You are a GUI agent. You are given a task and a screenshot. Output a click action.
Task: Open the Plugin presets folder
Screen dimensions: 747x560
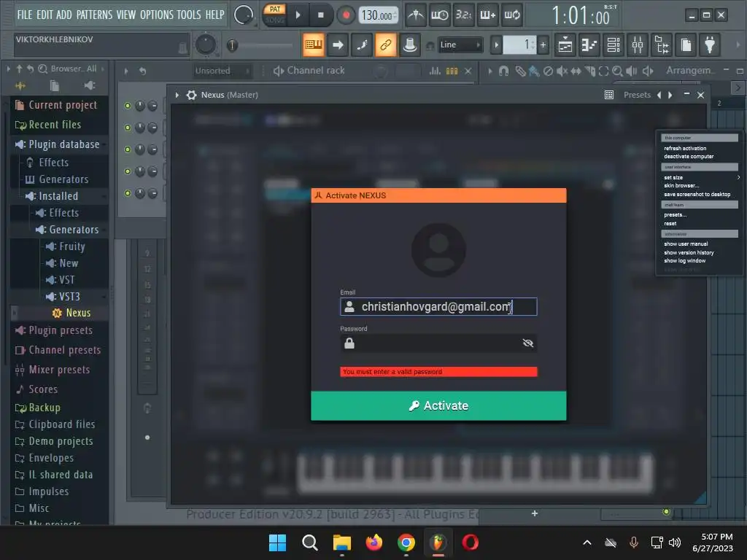[61, 330]
